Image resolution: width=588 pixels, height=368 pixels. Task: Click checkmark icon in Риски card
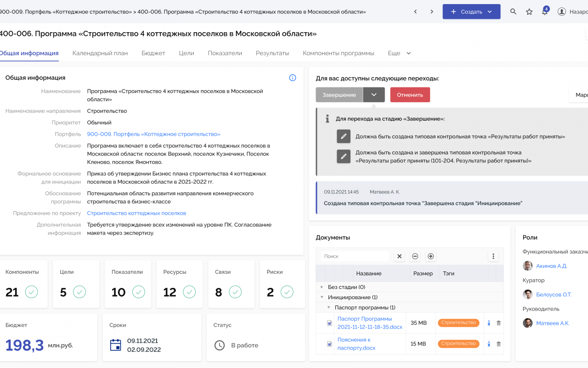click(x=287, y=292)
